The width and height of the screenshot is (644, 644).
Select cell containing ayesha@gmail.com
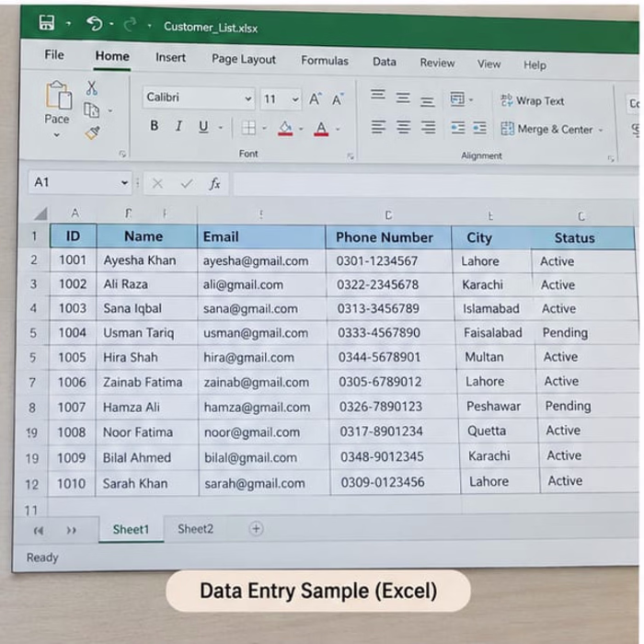coord(261,260)
